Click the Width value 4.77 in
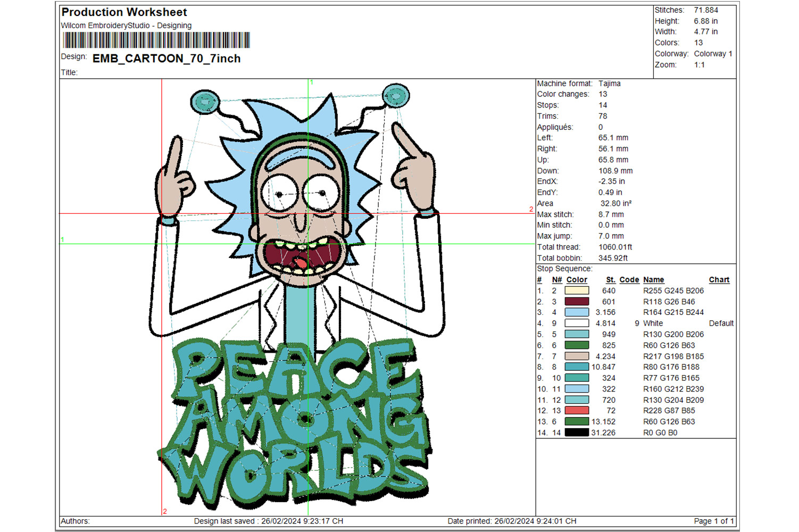Image resolution: width=799 pixels, height=532 pixels. click(x=706, y=32)
